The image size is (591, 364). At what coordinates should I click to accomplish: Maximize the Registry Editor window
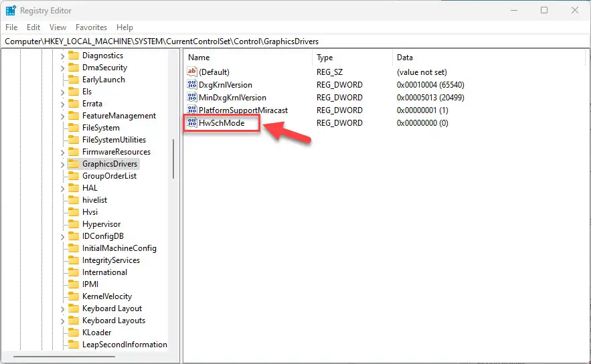[544, 10]
